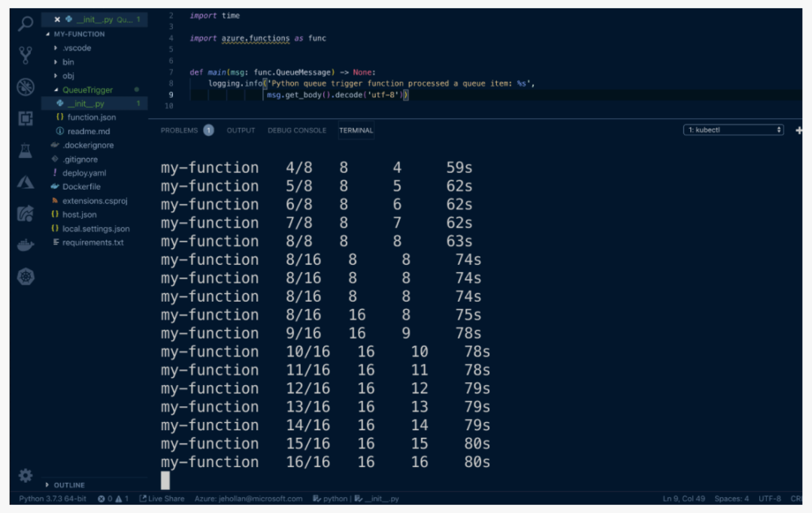Click the terminal cursor block
The height and width of the screenshot is (513, 812).
click(x=165, y=480)
